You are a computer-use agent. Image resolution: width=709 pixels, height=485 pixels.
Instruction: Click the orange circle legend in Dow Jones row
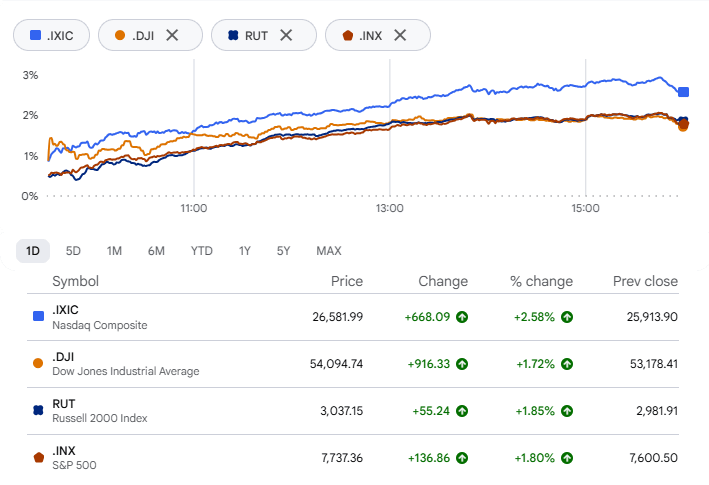(38, 363)
